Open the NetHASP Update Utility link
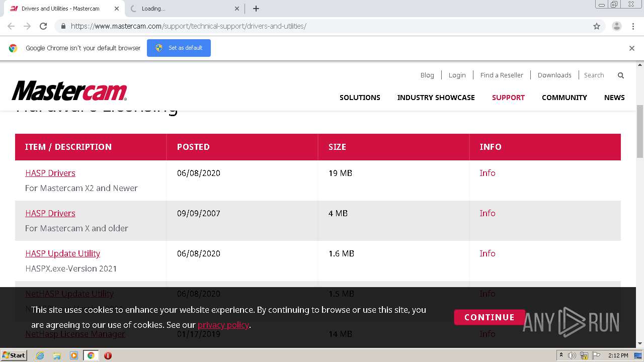 [x=69, y=294]
